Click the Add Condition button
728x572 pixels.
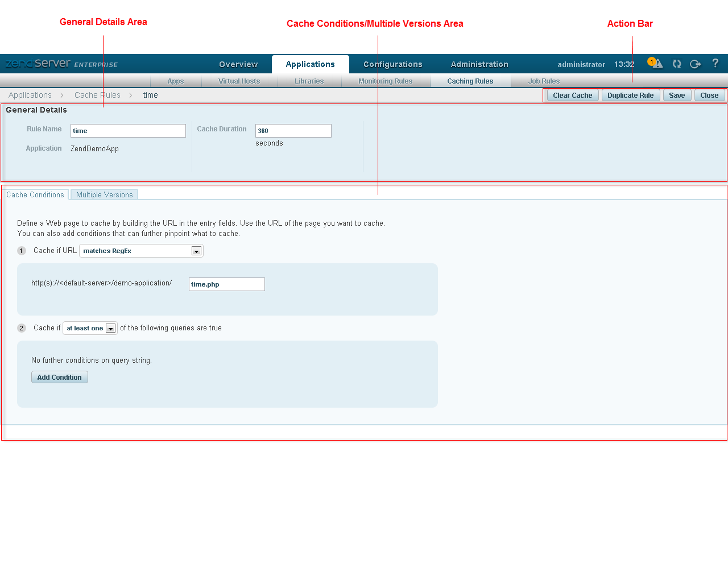pos(60,378)
